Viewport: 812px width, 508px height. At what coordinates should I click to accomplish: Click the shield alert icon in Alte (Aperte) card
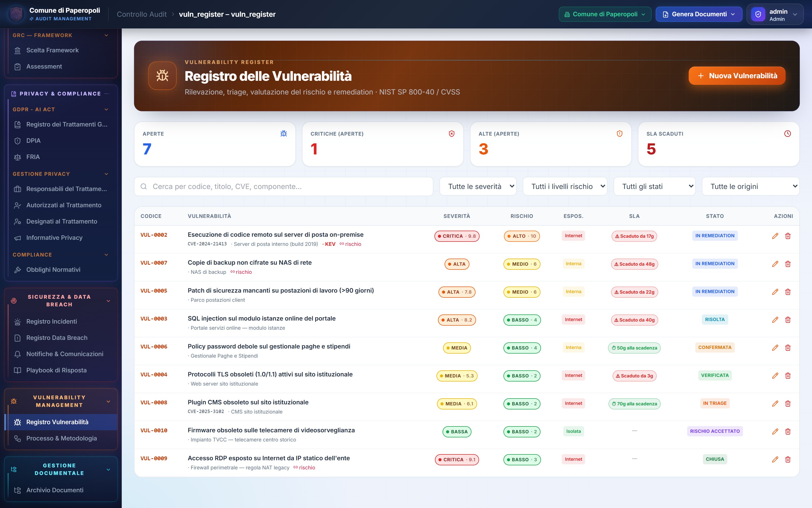pyautogui.click(x=619, y=133)
